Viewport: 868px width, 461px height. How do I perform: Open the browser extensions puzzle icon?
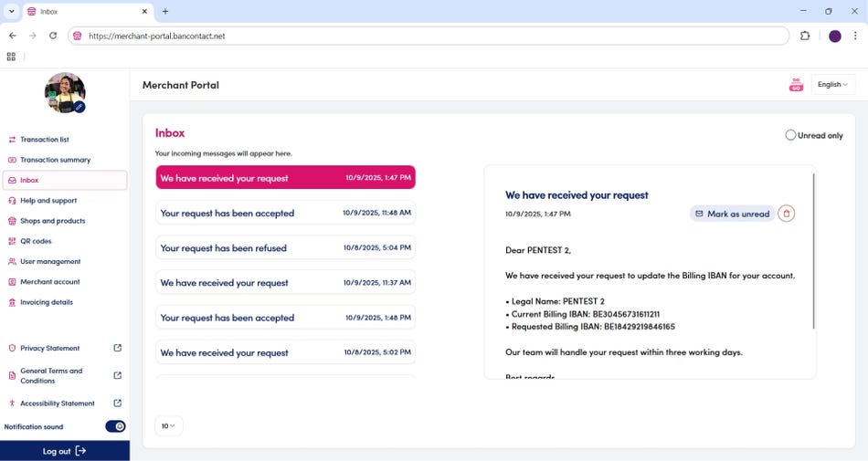pyautogui.click(x=805, y=36)
